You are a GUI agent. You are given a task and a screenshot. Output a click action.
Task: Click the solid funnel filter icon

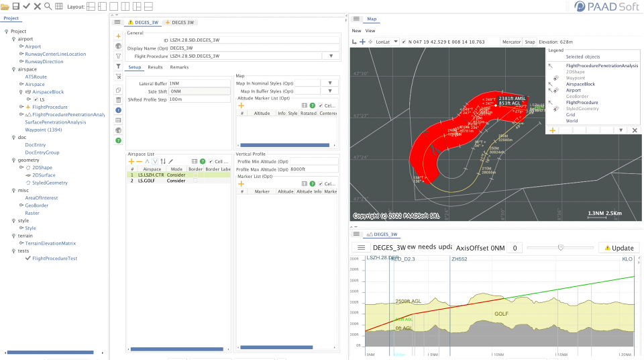(118, 66)
